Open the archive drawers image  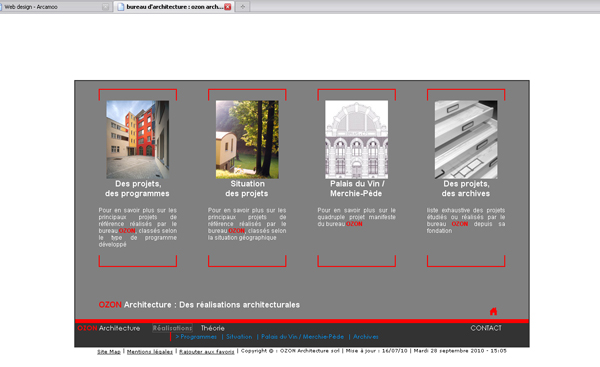466,139
